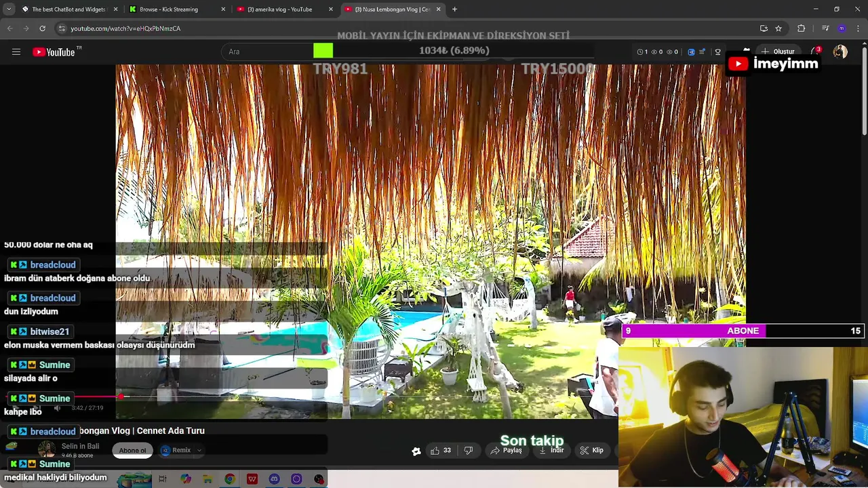Click chat message 'silayada alir o'
The width and height of the screenshot is (868, 488).
tap(31, 378)
